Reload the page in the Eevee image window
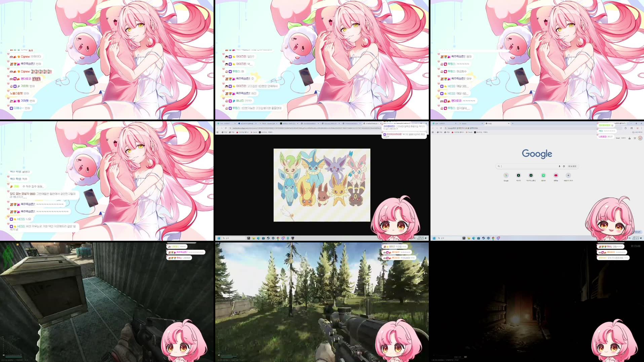Image resolution: width=644 pixels, height=362 pixels. pyautogui.click(x=226, y=128)
